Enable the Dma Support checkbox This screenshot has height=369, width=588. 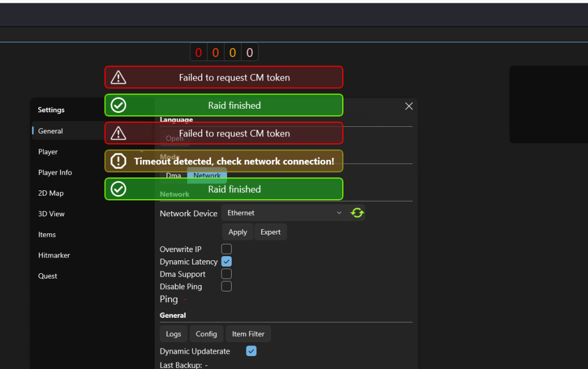pyautogui.click(x=226, y=274)
